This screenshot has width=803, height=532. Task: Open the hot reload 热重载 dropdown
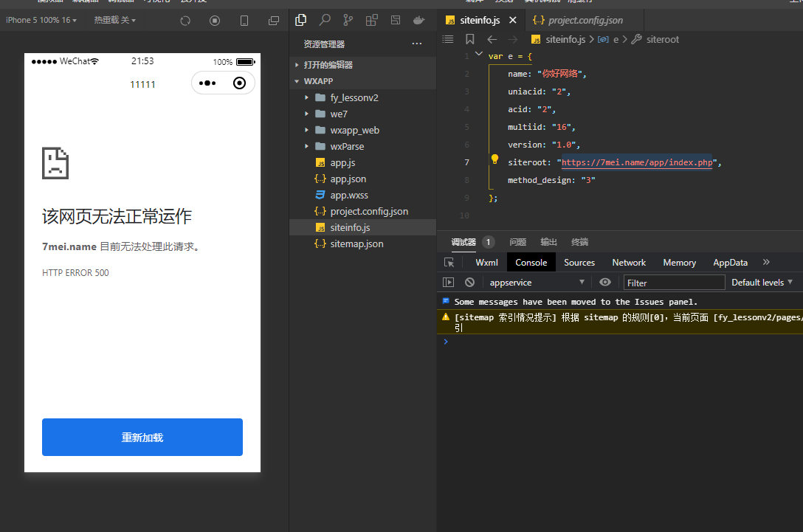114,20
